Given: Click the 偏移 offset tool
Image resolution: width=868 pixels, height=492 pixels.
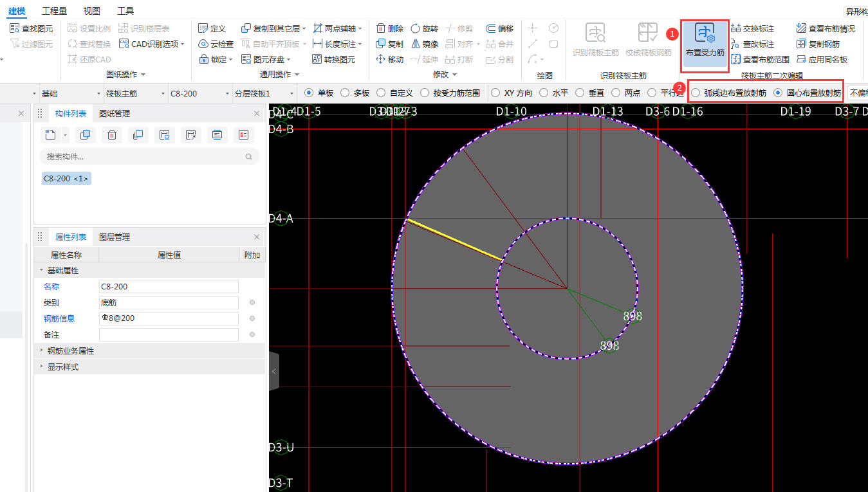Looking at the screenshot, I should pyautogui.click(x=499, y=28).
